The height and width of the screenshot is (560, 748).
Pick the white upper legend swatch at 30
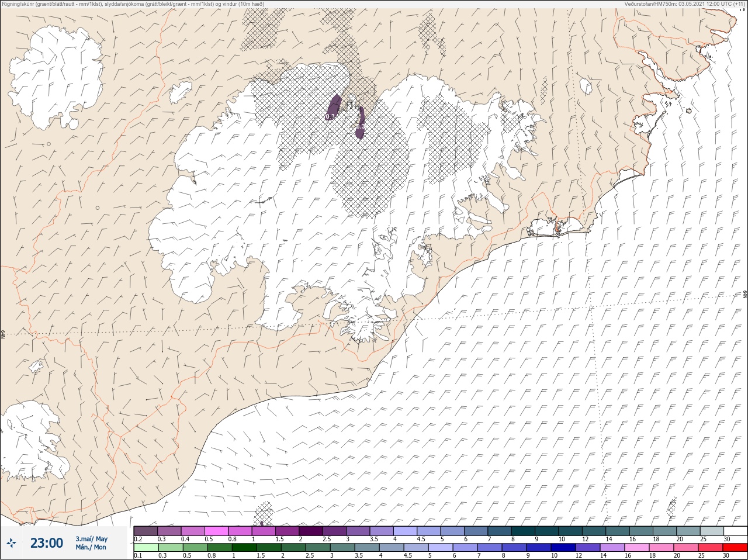tap(735, 531)
